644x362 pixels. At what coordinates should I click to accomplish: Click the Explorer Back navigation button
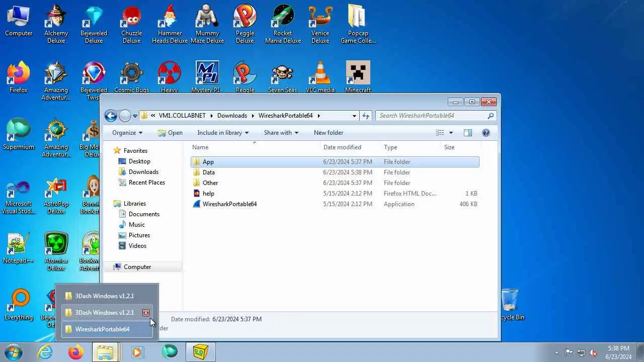coord(111,116)
